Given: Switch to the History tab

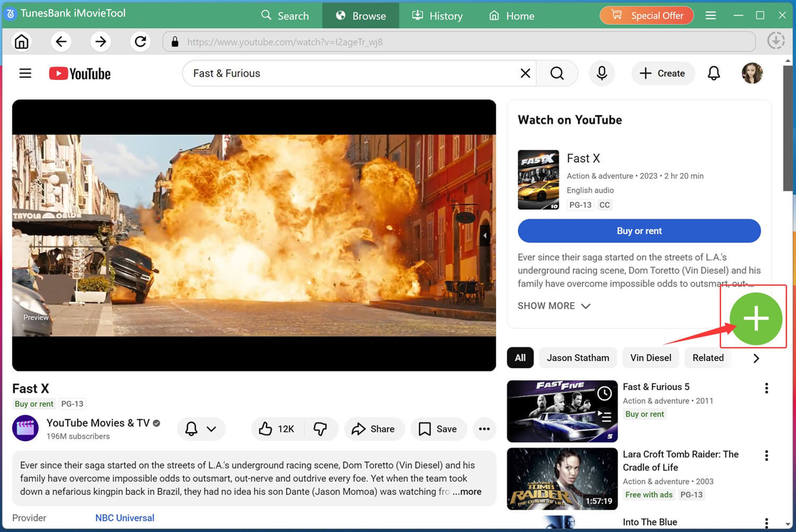Looking at the screenshot, I should (x=437, y=15).
